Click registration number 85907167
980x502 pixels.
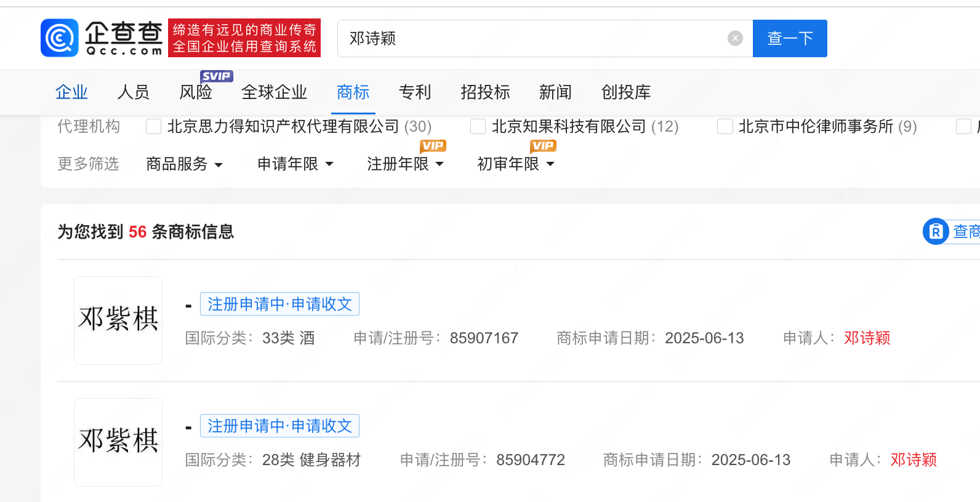pos(484,338)
